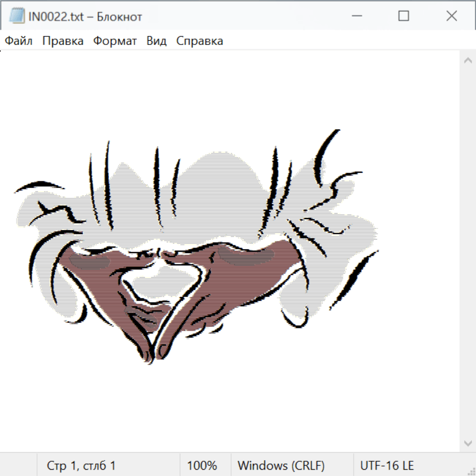Open the Правка menu
The height and width of the screenshot is (476, 476).
(62, 41)
